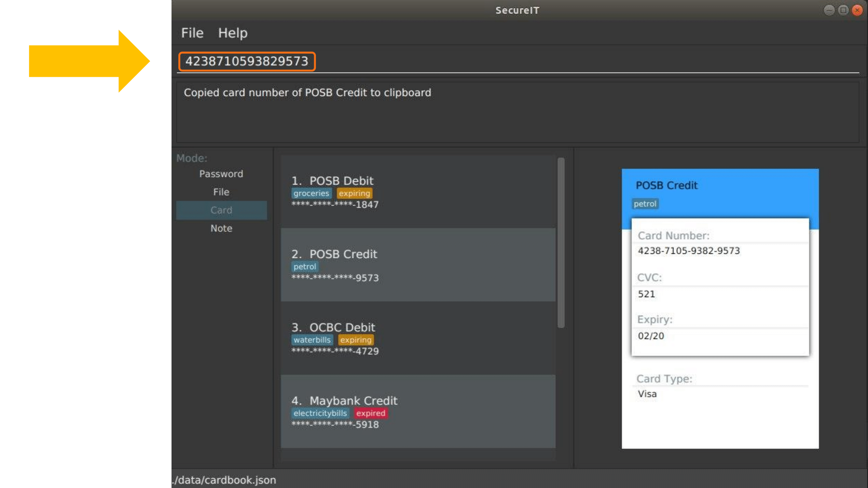This screenshot has height=488, width=868.
Task: Click the waterbills tag on OCBC Debit
Action: pos(312,340)
